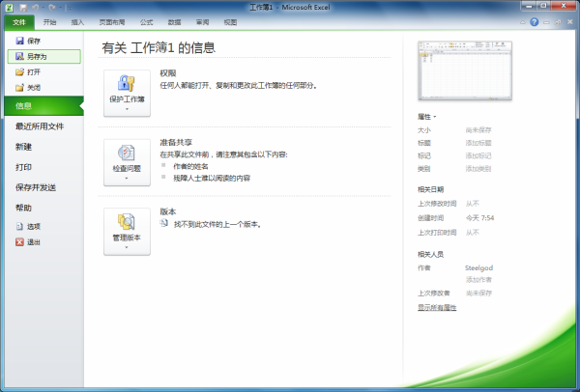Open file via 打开 folder icon
Image resolution: width=580 pixels, height=392 pixels.
click(x=20, y=72)
